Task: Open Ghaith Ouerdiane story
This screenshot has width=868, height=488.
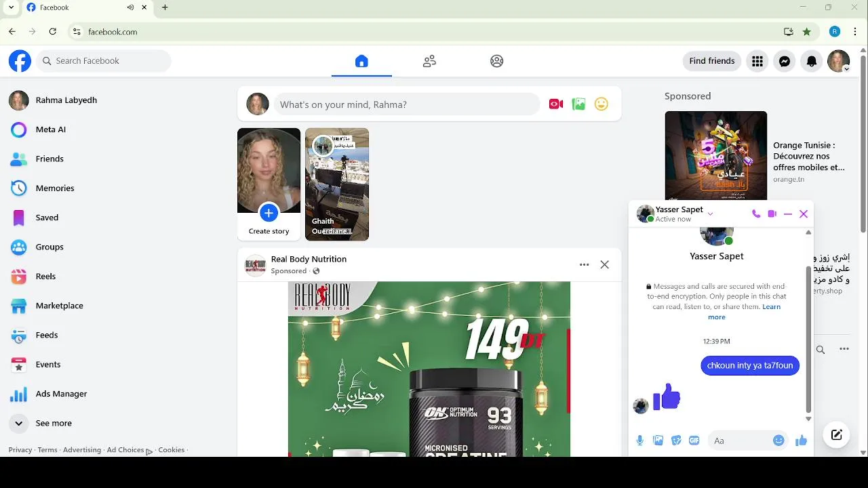Action: coord(337,184)
